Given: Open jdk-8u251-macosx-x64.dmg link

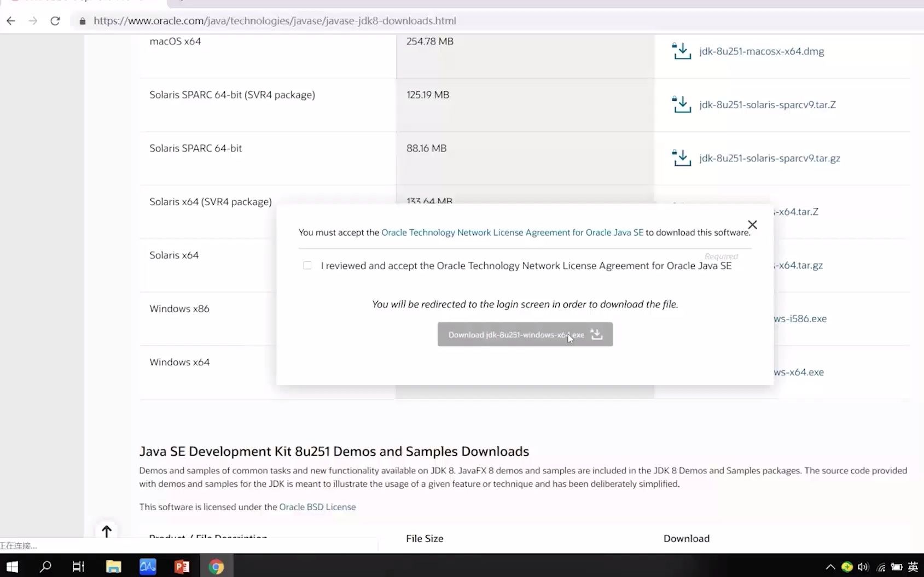Looking at the screenshot, I should pyautogui.click(x=762, y=51).
